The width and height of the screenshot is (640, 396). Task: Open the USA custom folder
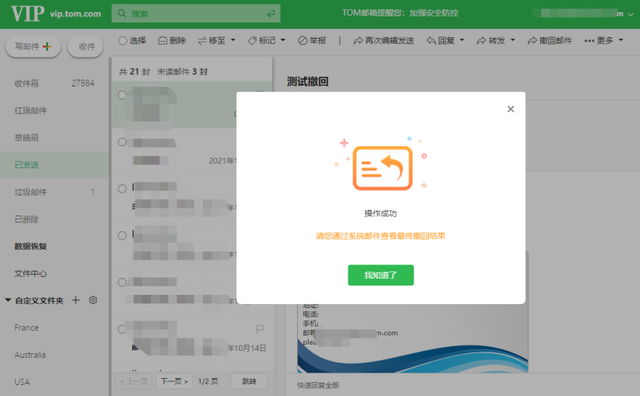point(22,382)
